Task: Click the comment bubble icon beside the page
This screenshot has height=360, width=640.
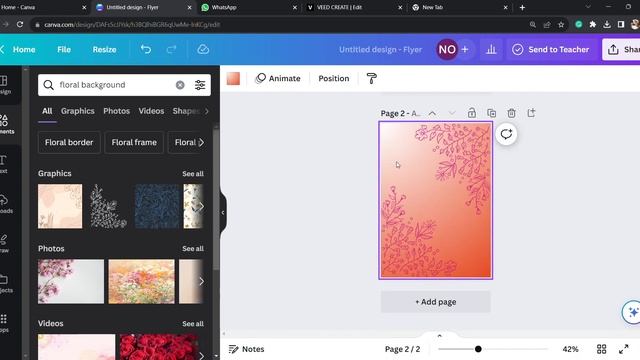Action: [x=506, y=134]
